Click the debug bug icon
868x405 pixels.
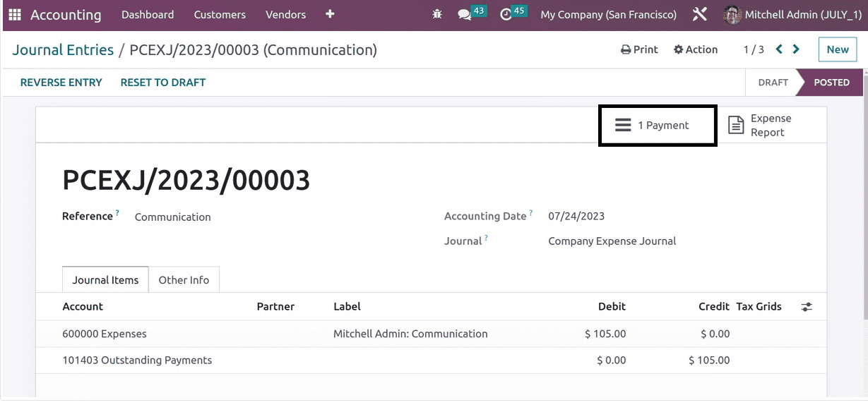[438, 15]
